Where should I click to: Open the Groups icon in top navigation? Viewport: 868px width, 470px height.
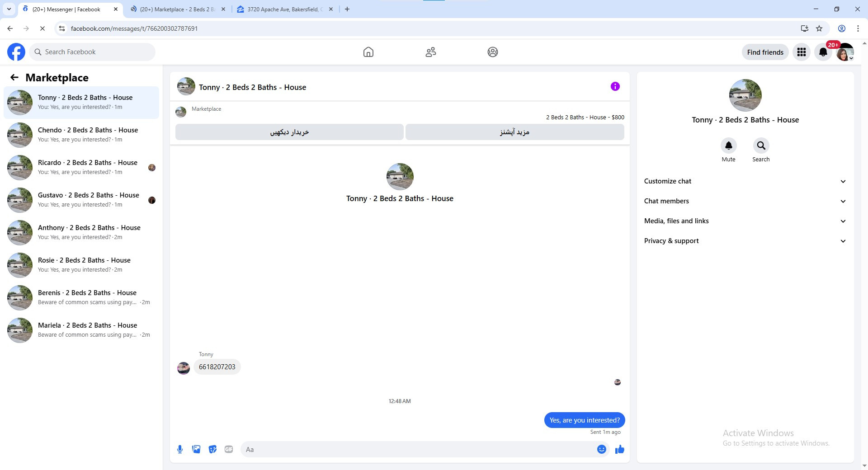click(493, 52)
